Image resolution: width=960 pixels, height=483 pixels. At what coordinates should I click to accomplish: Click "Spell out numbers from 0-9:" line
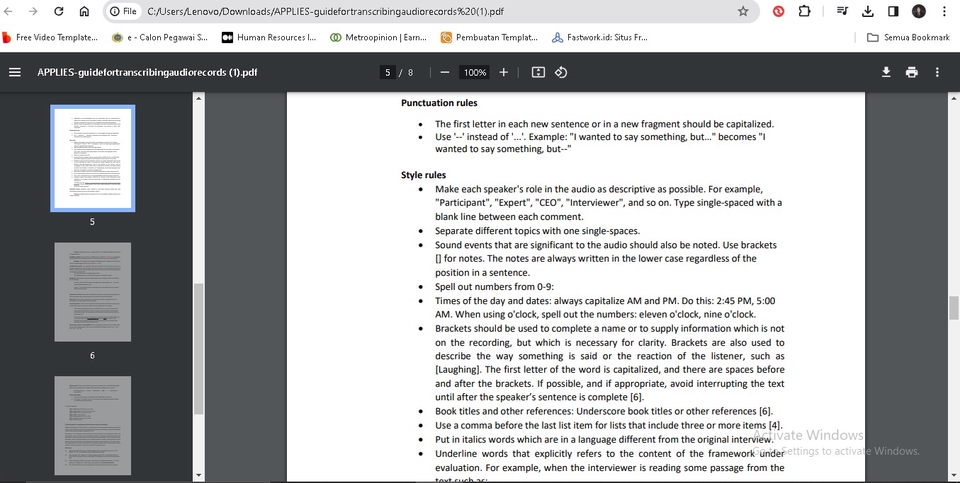coord(495,286)
